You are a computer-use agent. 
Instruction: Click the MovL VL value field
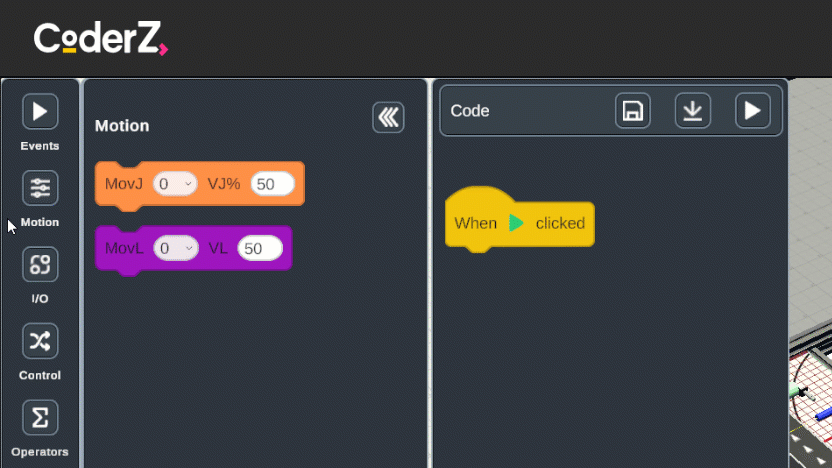260,248
